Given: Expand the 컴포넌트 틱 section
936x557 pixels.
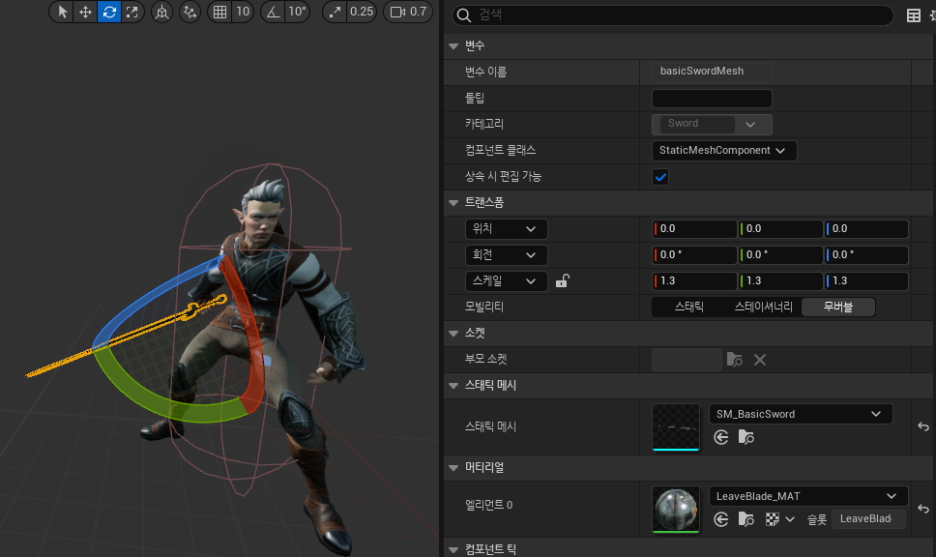Looking at the screenshot, I should pos(454,550).
